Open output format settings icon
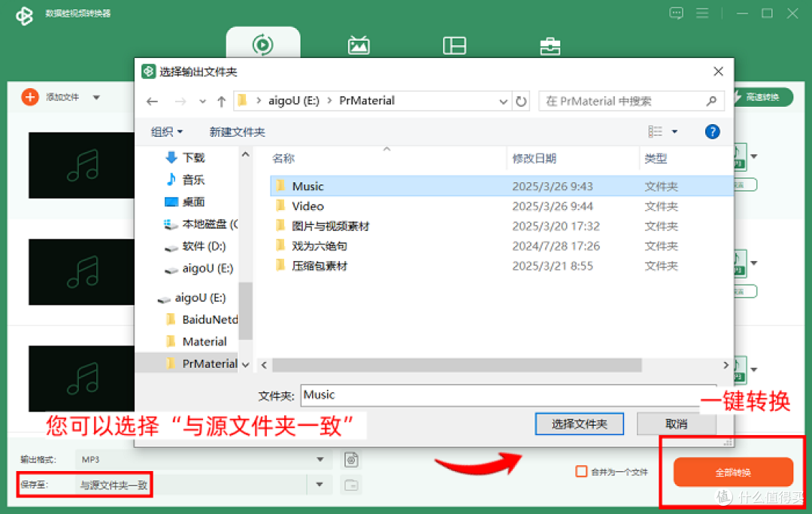812x514 pixels. pos(351,460)
